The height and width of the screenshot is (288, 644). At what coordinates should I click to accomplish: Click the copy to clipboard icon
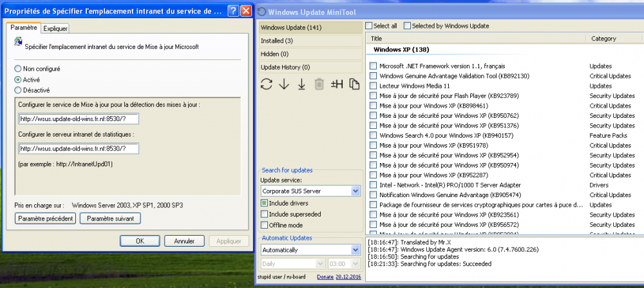point(354,84)
